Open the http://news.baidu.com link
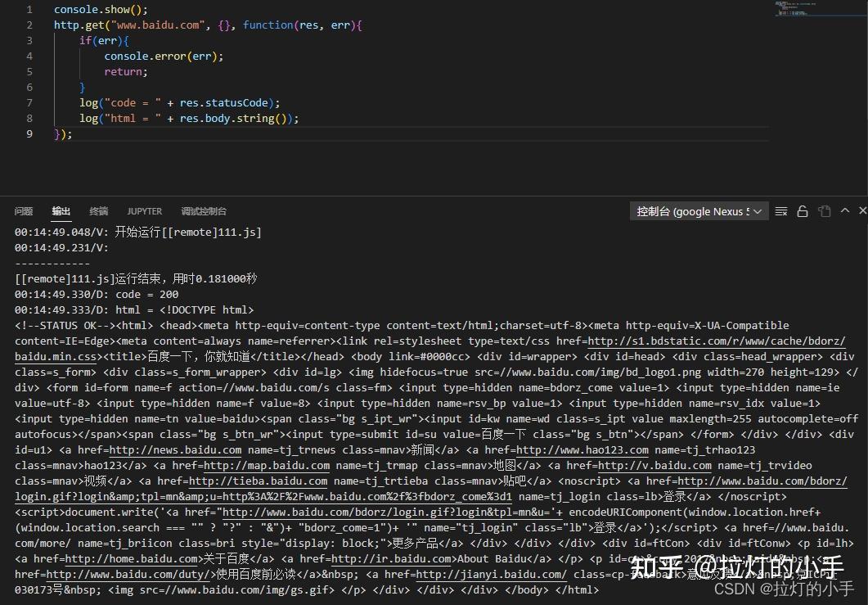 pyautogui.click(x=127, y=449)
